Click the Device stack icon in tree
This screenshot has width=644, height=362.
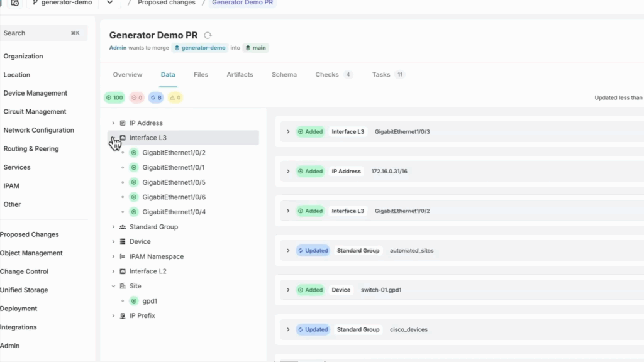[123, 242]
